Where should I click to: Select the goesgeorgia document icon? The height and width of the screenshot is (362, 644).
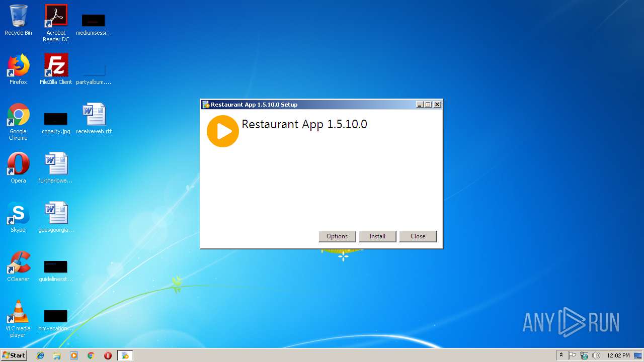56,217
